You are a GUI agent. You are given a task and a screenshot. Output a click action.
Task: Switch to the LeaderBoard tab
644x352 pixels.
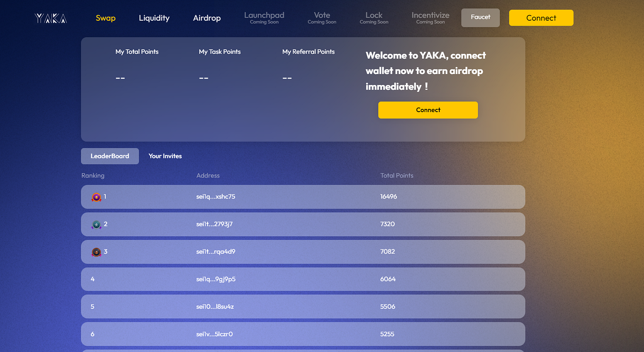click(110, 156)
